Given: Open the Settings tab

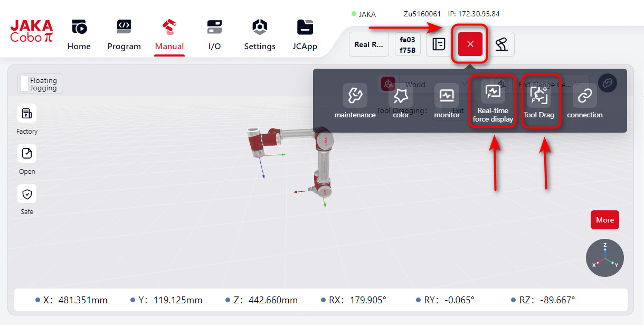Looking at the screenshot, I should click(x=260, y=34).
